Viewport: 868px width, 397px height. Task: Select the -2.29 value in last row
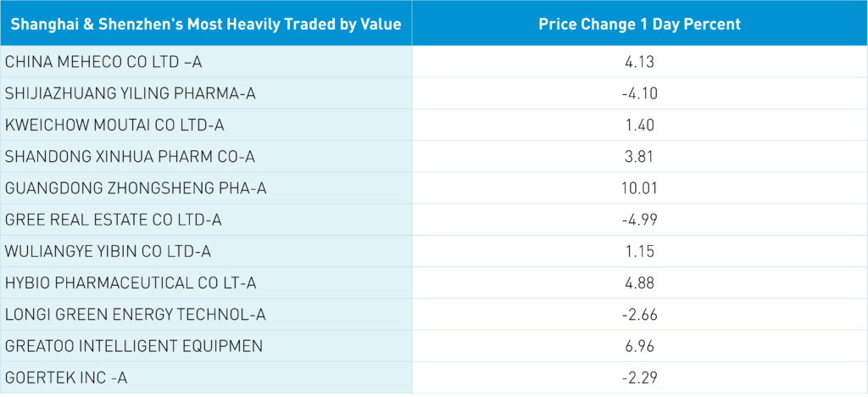click(x=639, y=378)
